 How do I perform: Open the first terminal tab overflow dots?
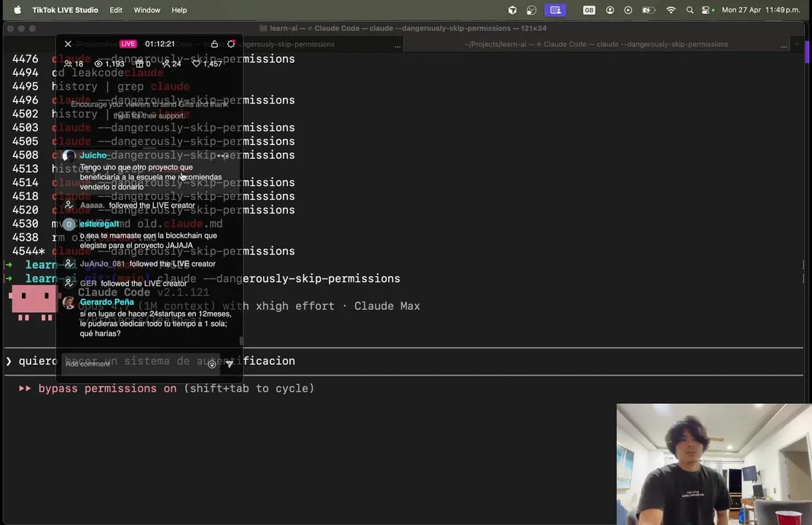point(397,46)
